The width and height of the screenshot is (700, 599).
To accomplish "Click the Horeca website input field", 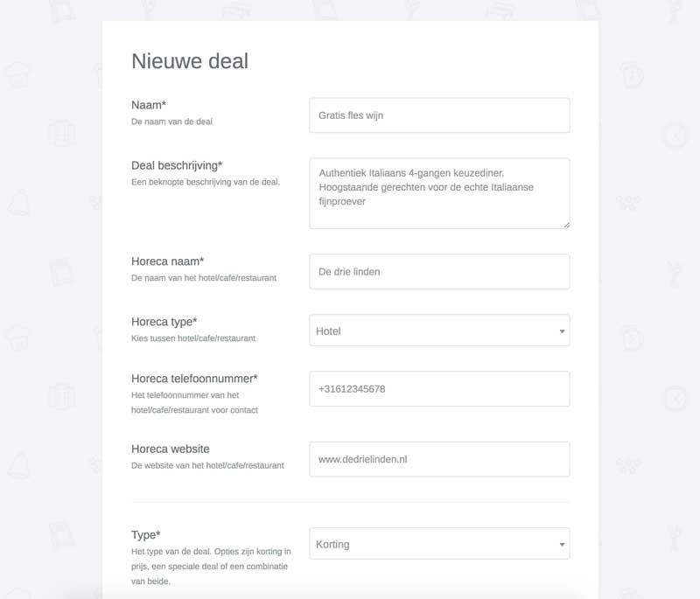I will tap(439, 459).
